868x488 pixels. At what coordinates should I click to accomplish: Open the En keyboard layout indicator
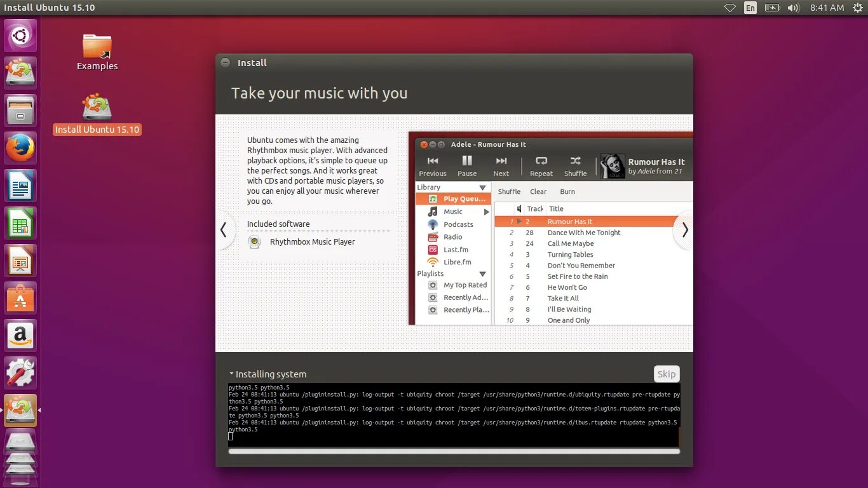point(750,8)
